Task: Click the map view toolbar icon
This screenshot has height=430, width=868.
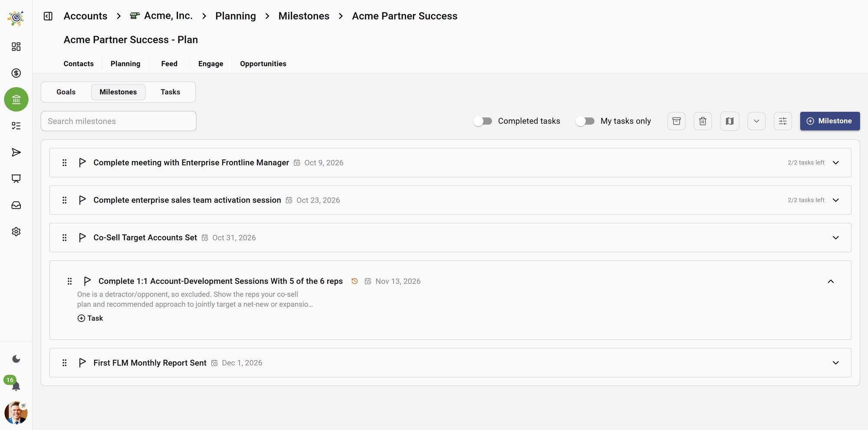Action: point(730,121)
